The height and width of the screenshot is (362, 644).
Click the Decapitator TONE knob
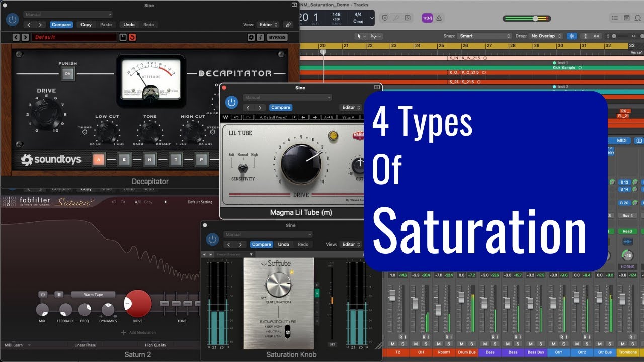[x=149, y=132]
